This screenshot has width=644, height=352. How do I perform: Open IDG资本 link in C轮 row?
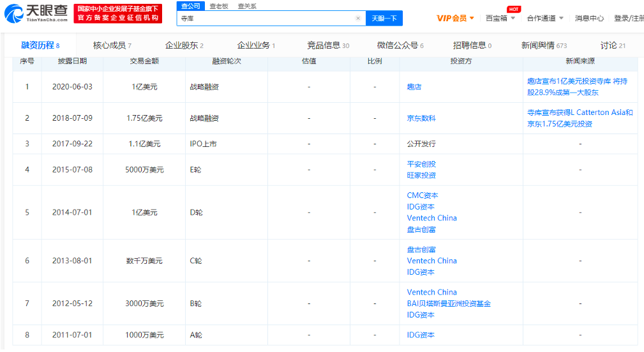coord(421,272)
